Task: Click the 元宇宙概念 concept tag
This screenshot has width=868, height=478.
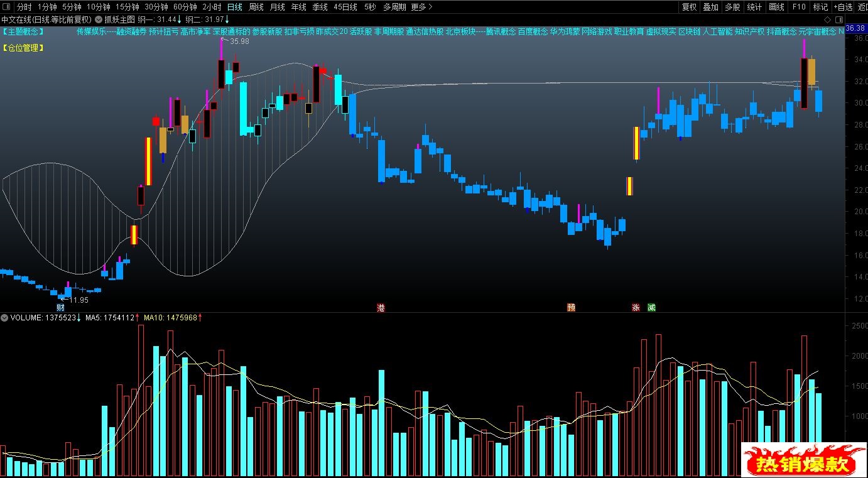Action: pos(817,31)
